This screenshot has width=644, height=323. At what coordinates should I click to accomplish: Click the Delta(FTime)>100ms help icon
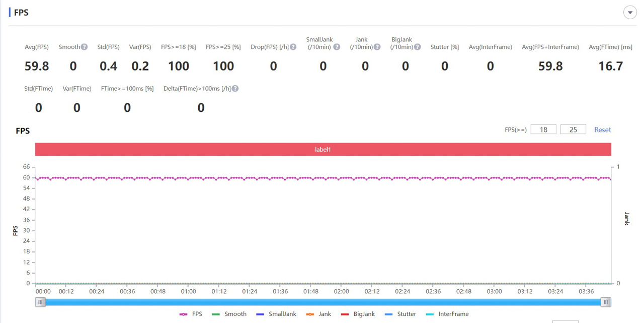235,89
